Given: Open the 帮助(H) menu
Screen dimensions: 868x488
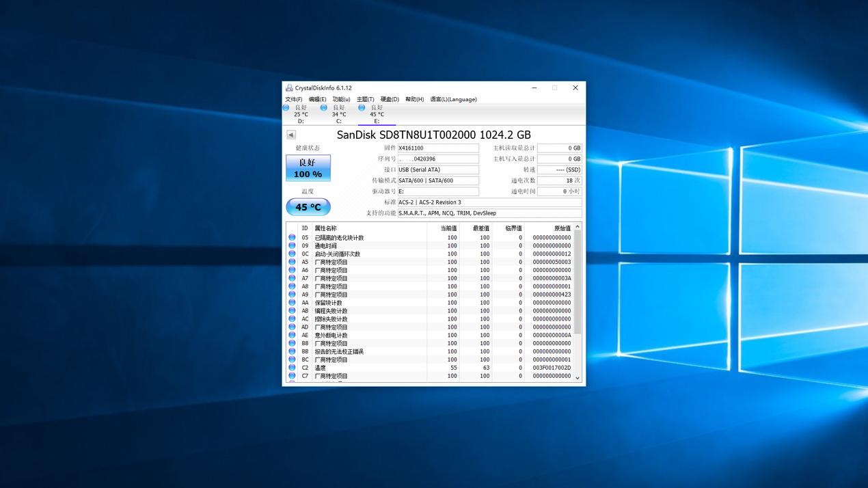Looking at the screenshot, I should coord(414,99).
